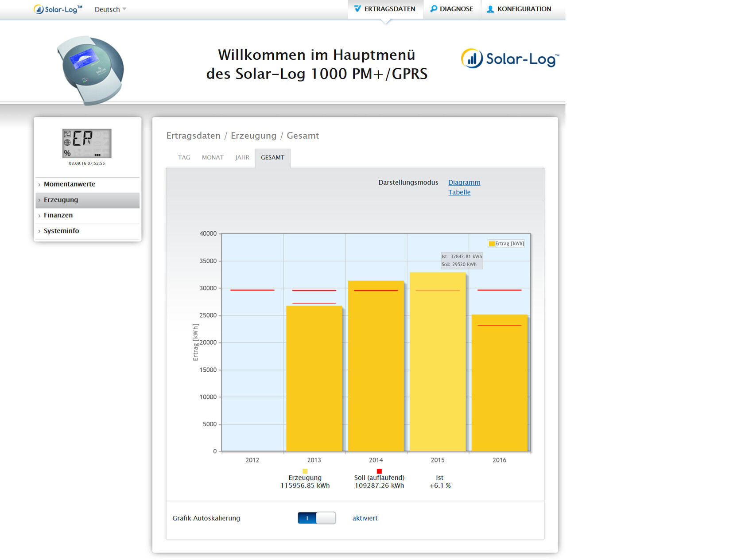
Task: Click the red Soll (auflaufend) legend marker
Action: (379, 471)
